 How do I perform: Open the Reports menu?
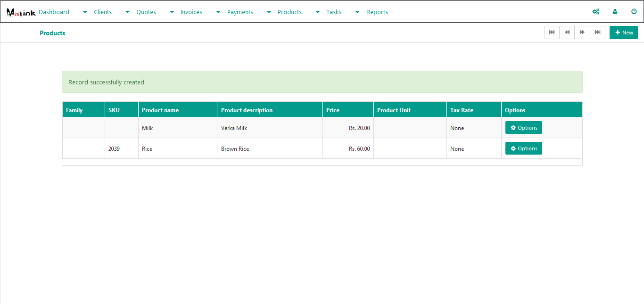(377, 12)
